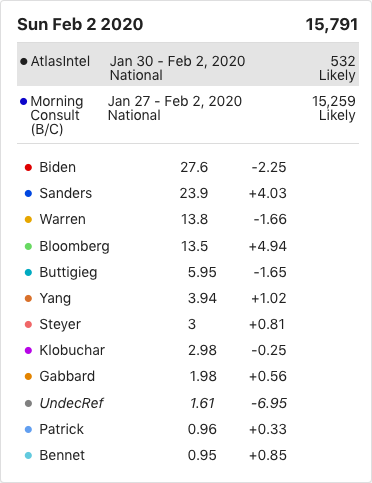This screenshot has height=483, width=372.
Task: Click the blue Morning Consult pollster dot
Action: 23,101
